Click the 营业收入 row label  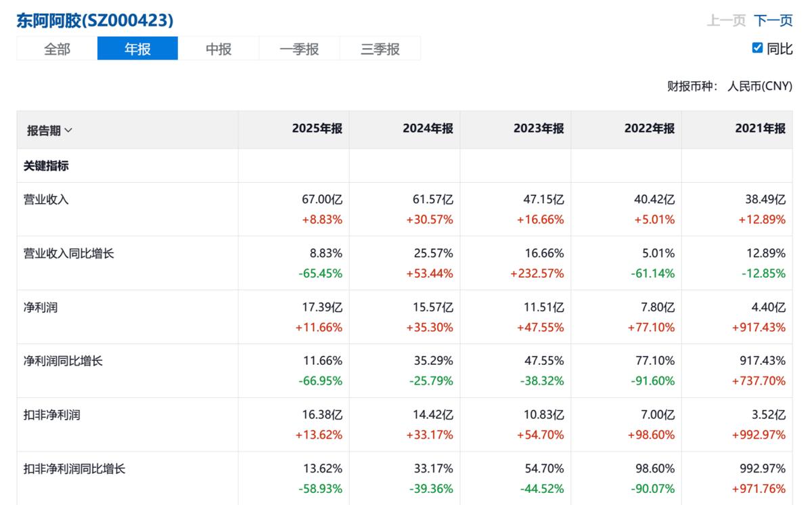pyautogui.click(x=46, y=200)
